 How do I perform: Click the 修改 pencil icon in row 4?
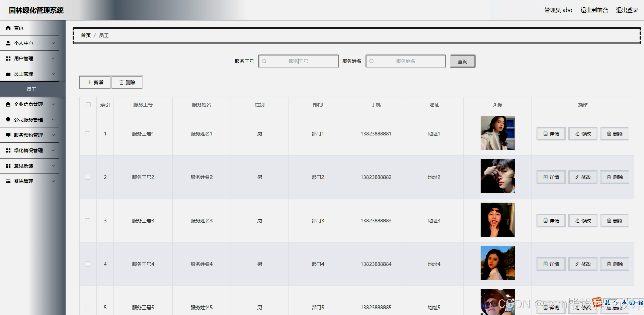click(577, 264)
